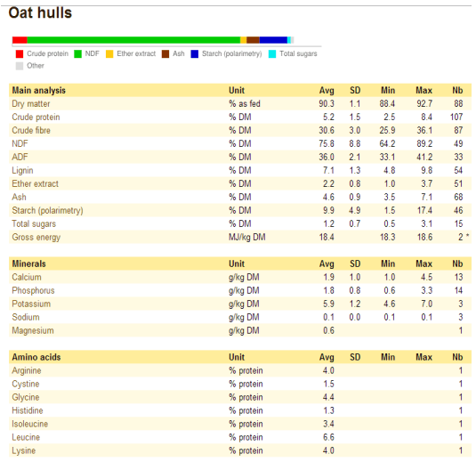Click the Lysine amino acid link
The width and height of the screenshot is (476, 462).
(x=24, y=450)
